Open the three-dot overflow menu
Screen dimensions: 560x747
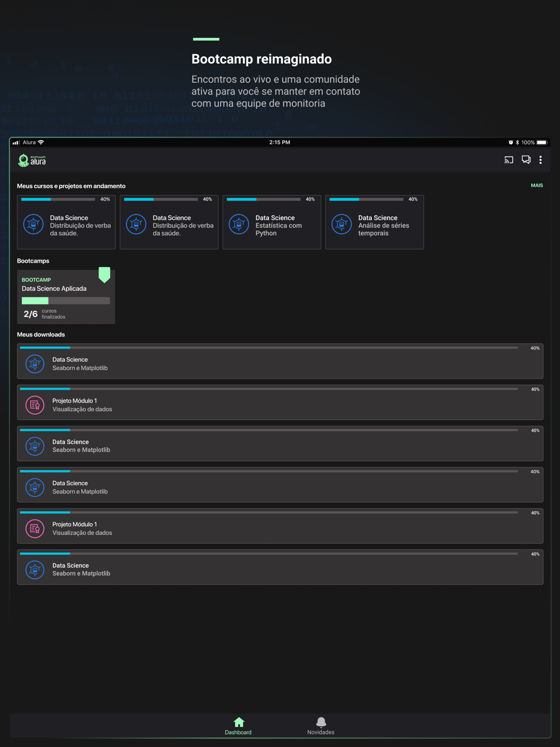point(540,160)
